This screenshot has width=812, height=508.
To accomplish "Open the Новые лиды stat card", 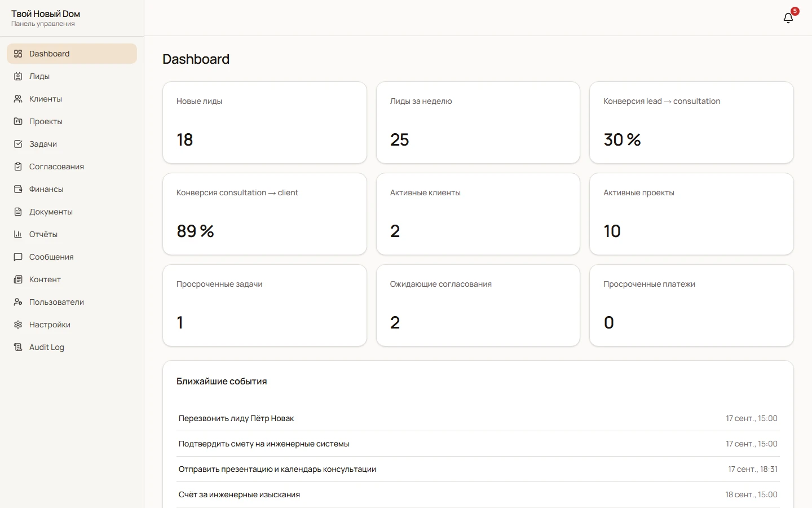I will [x=264, y=122].
